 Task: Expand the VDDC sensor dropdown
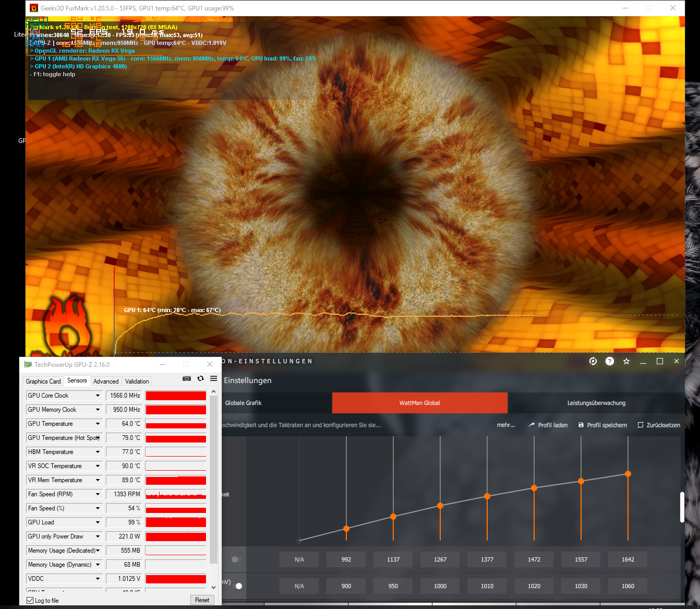tap(98, 579)
